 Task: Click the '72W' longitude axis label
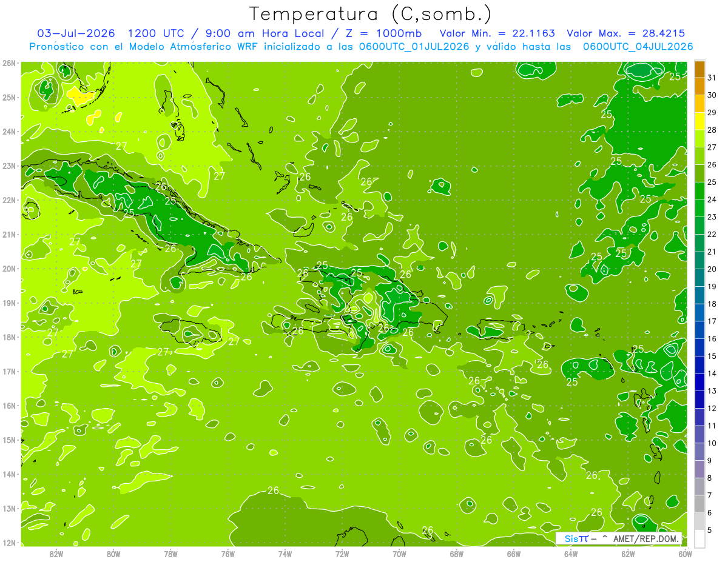click(342, 554)
